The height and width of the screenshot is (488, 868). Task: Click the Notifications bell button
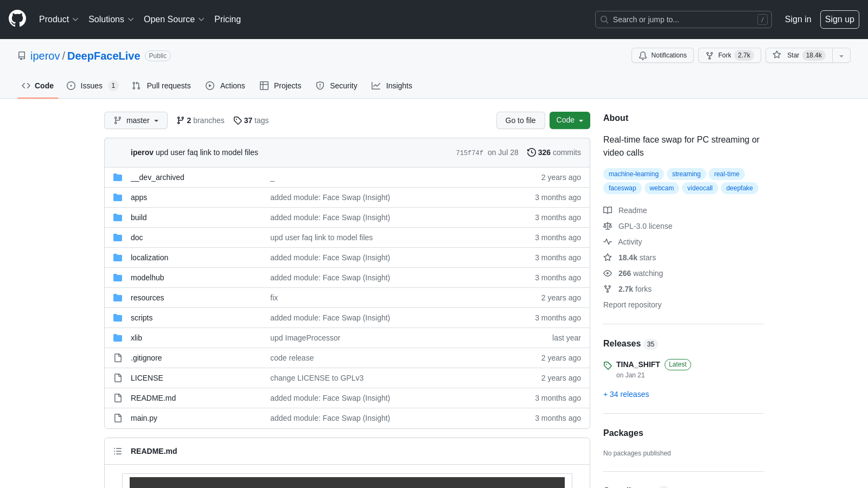[662, 55]
